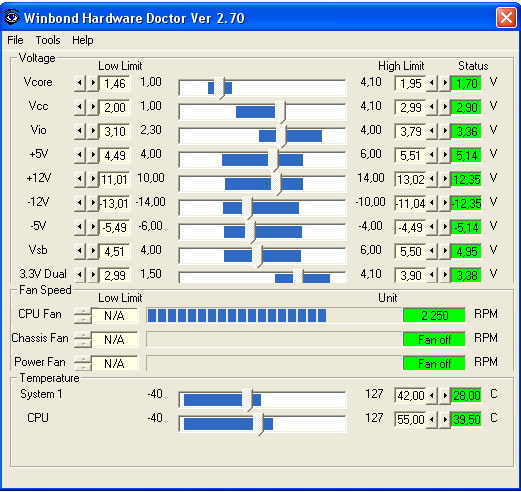This screenshot has width=521, height=492.
Task: Increase Vcc low limit with right arrow
Action: [x=93, y=107]
